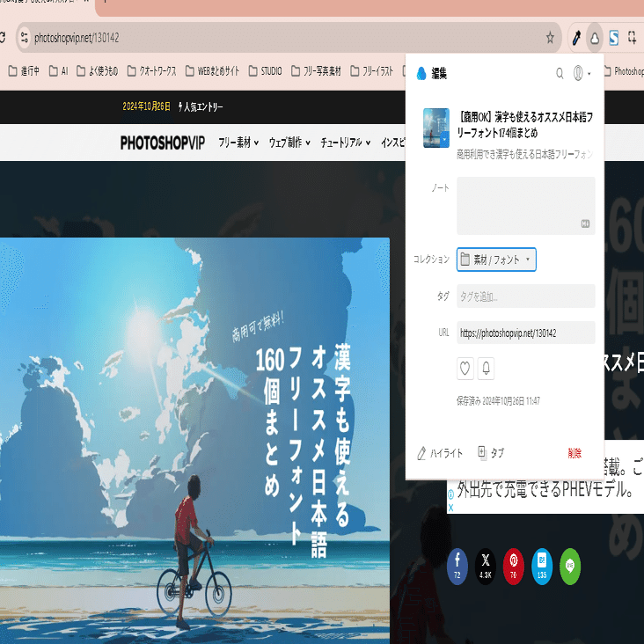Toggle favorite heart button
Image resolution: width=644 pixels, height=644 pixels.
pyautogui.click(x=465, y=369)
